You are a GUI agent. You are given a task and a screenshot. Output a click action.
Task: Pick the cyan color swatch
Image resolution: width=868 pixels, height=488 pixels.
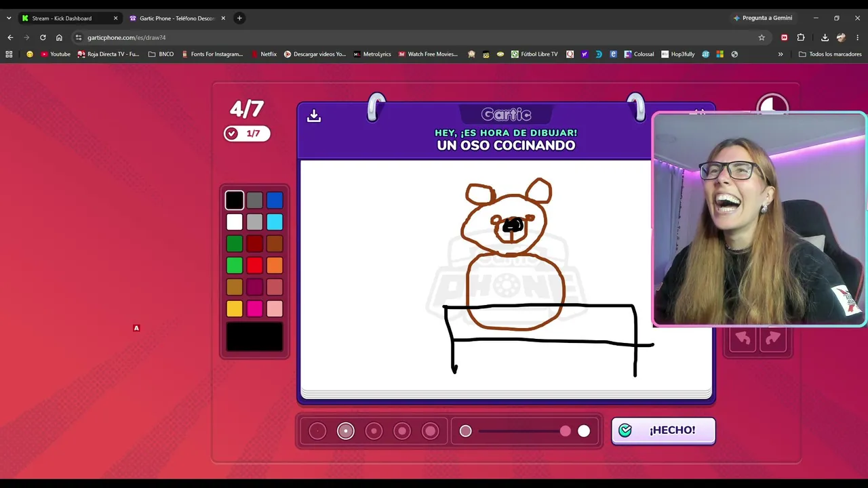point(275,222)
